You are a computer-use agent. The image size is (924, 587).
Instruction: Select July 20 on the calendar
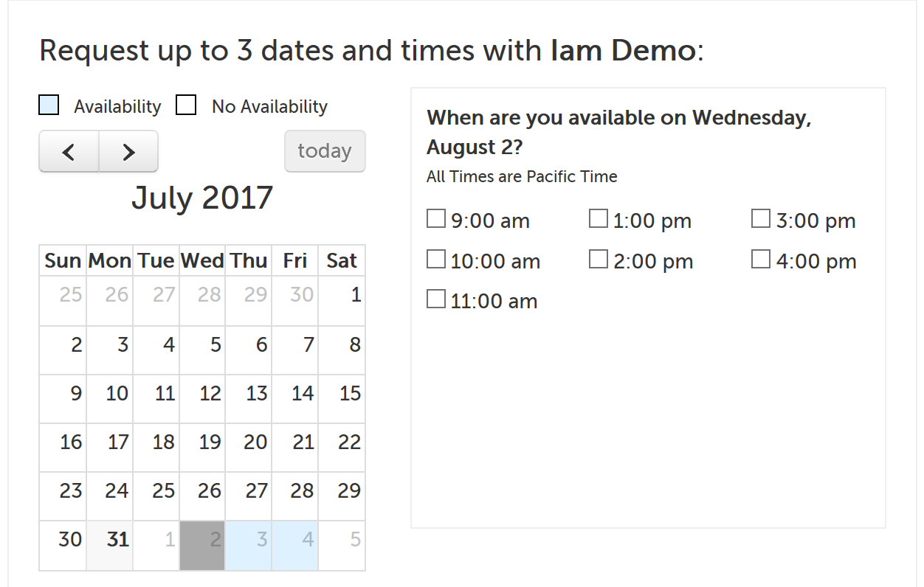249,442
